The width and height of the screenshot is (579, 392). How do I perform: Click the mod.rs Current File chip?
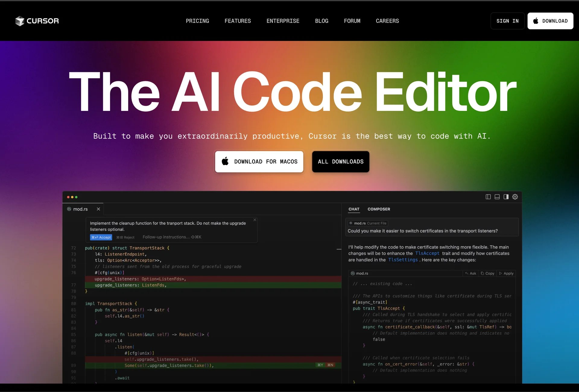pos(368,223)
